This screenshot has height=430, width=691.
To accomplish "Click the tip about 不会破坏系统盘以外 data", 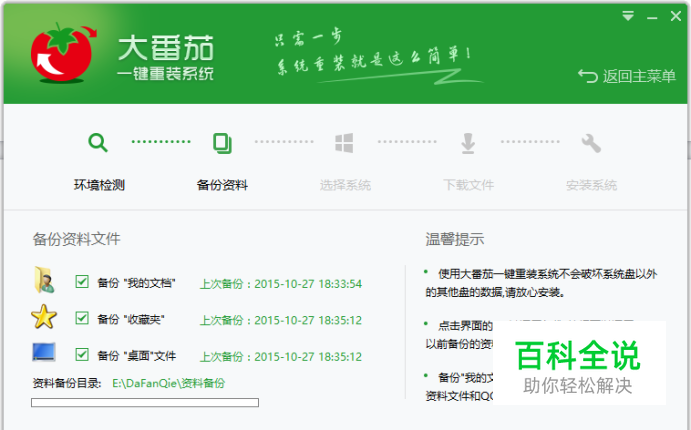I will pos(541,283).
